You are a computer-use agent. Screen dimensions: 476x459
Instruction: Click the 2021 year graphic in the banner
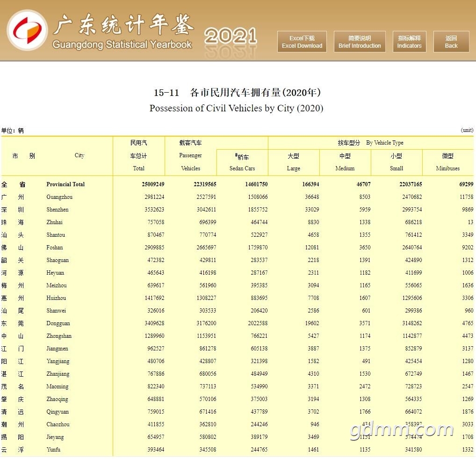(x=231, y=36)
